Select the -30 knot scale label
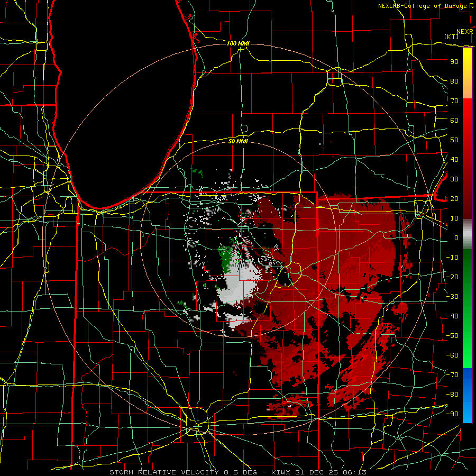Viewport: 476px width, 476px height. coord(452,297)
